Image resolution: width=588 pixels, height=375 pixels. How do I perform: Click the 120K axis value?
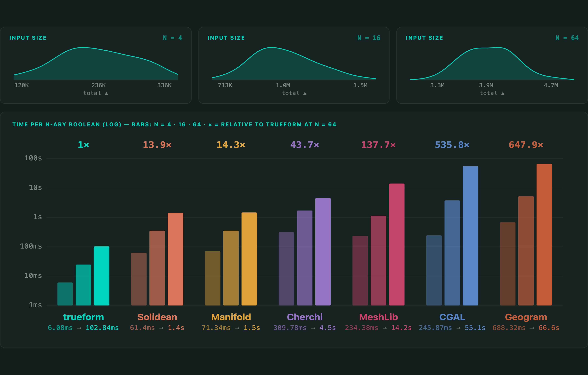(22, 85)
